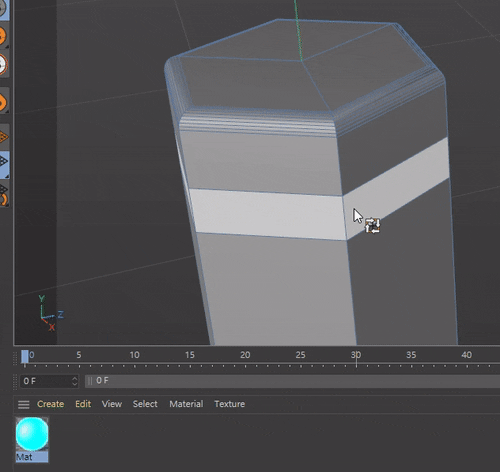Click the stepper arrows on the frame field
Image resolution: width=500 pixels, height=472 pixels.
[75, 381]
